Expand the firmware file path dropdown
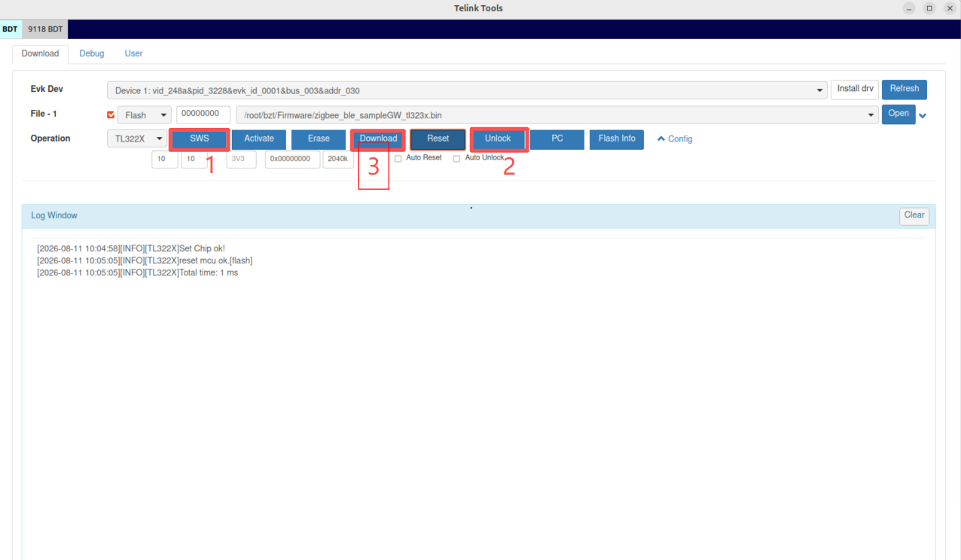Image resolution: width=961 pixels, height=560 pixels. 557,115
